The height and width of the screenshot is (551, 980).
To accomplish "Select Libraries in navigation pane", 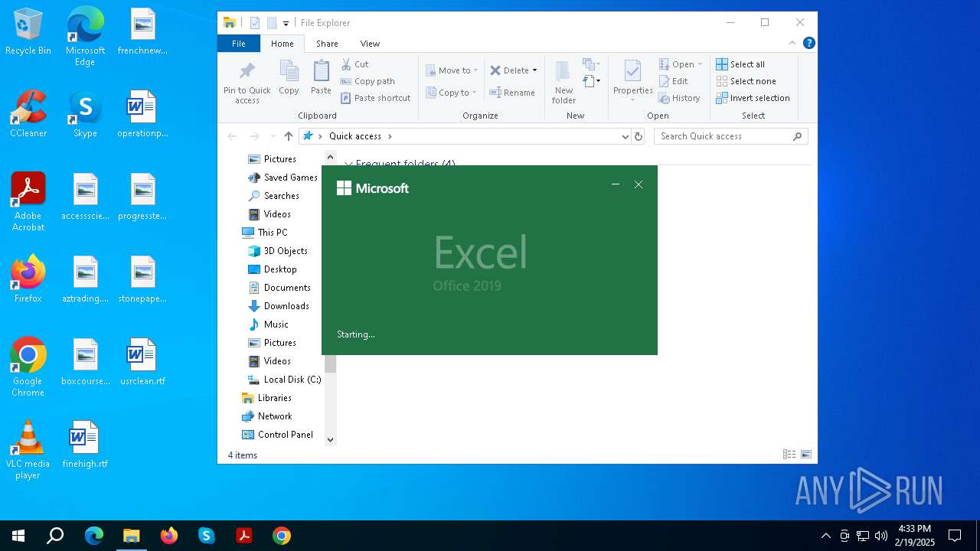I will pos(266,398).
